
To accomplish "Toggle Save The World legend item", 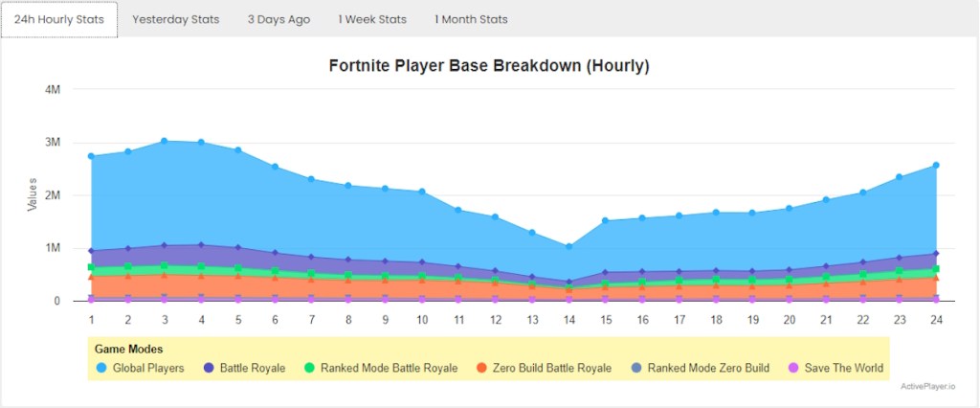I will pos(836,368).
